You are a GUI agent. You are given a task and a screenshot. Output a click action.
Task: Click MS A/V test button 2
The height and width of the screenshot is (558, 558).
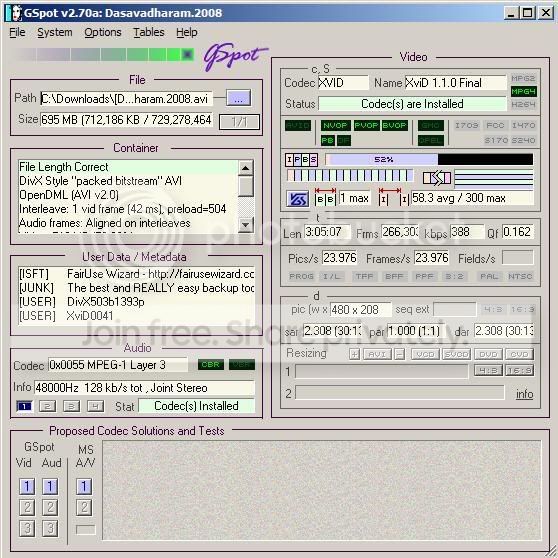[84, 507]
